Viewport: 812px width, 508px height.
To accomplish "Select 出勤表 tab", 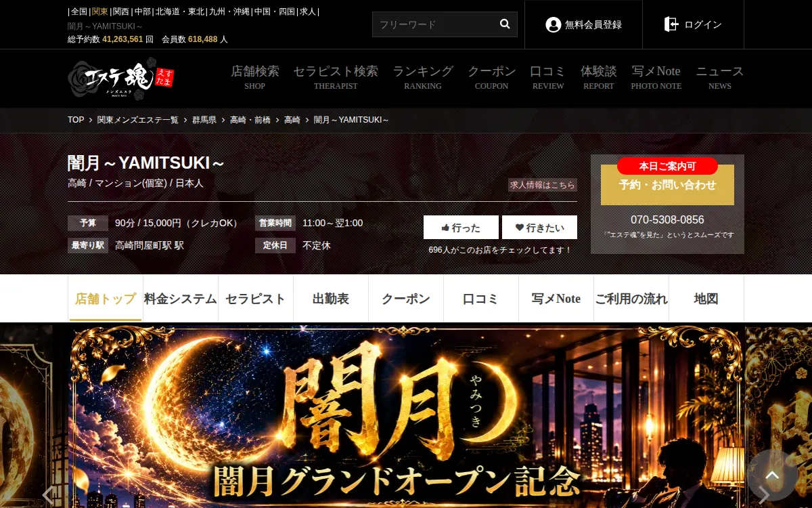I will click(331, 299).
